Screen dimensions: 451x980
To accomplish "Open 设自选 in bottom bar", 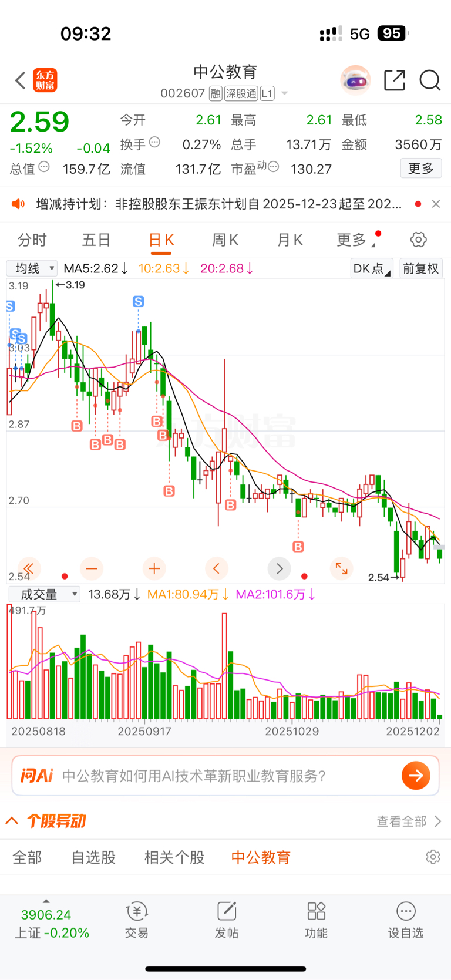I will point(406,920).
